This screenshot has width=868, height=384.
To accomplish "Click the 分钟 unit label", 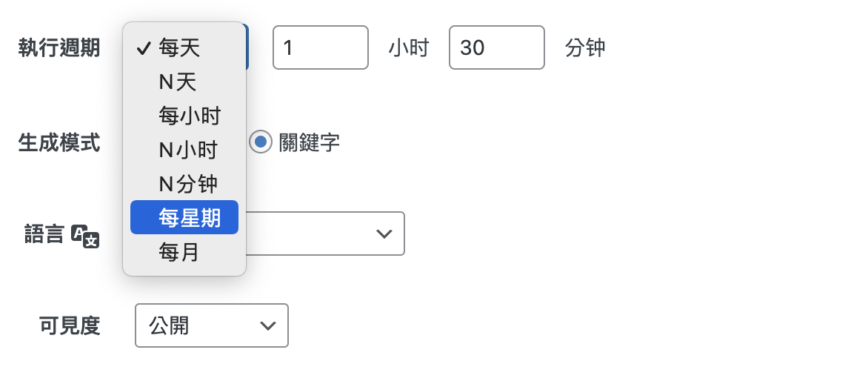I will point(585,48).
